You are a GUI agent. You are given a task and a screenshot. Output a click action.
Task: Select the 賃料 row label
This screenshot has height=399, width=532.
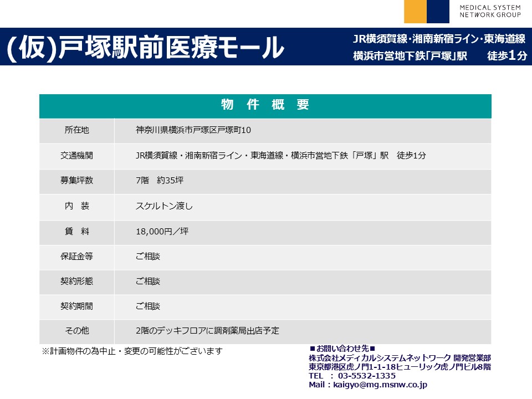pos(76,232)
